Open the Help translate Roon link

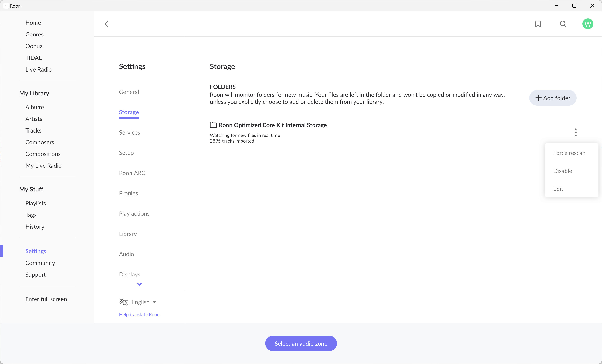point(139,314)
